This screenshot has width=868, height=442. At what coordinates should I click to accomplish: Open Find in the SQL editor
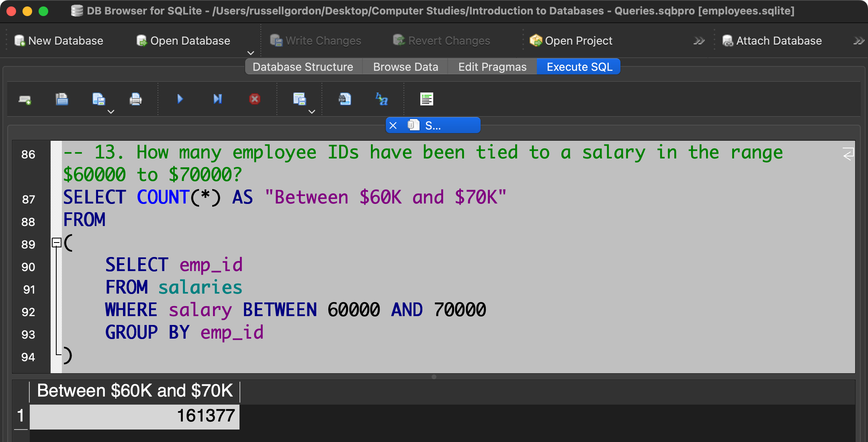(344, 99)
